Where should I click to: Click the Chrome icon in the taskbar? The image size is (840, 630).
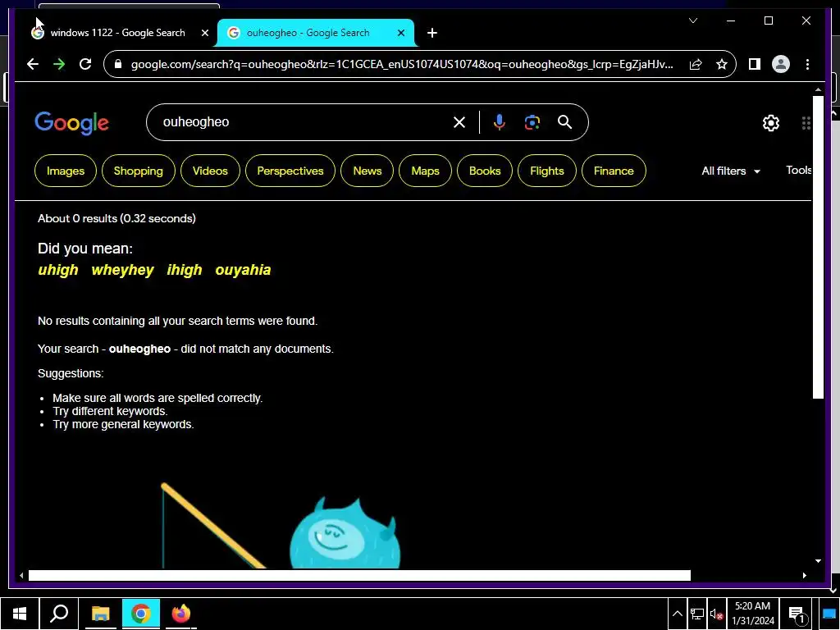[x=141, y=614]
